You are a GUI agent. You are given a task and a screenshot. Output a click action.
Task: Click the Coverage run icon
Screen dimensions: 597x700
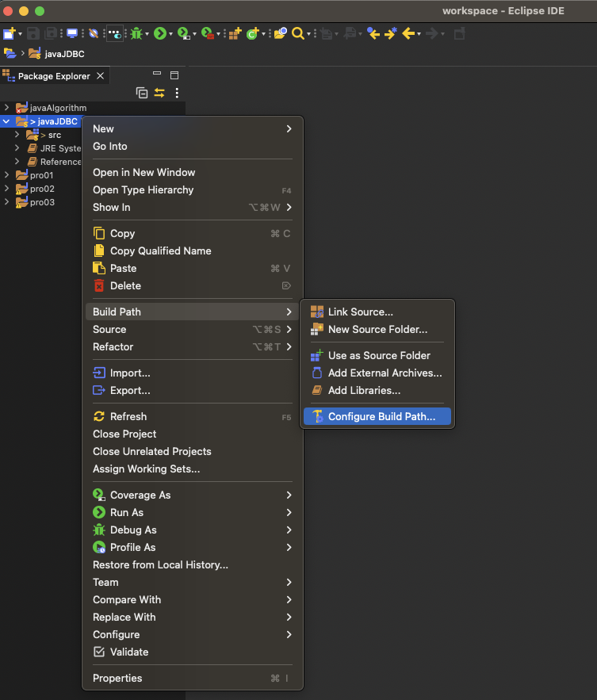(183, 33)
